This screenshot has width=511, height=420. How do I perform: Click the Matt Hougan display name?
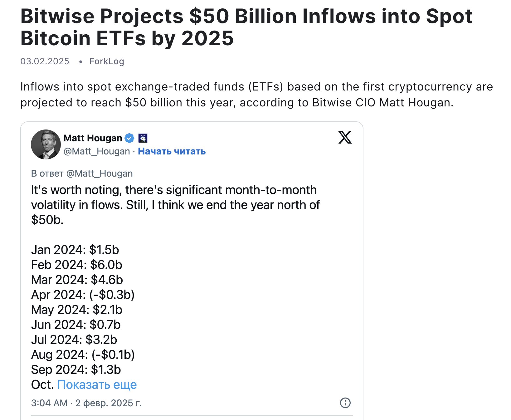[x=93, y=138]
